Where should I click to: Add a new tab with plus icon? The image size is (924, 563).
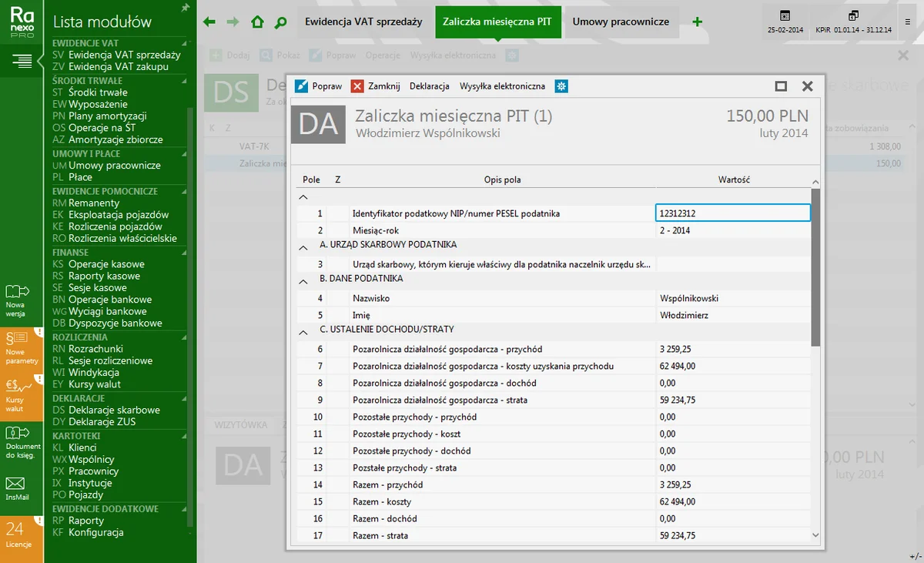697,22
